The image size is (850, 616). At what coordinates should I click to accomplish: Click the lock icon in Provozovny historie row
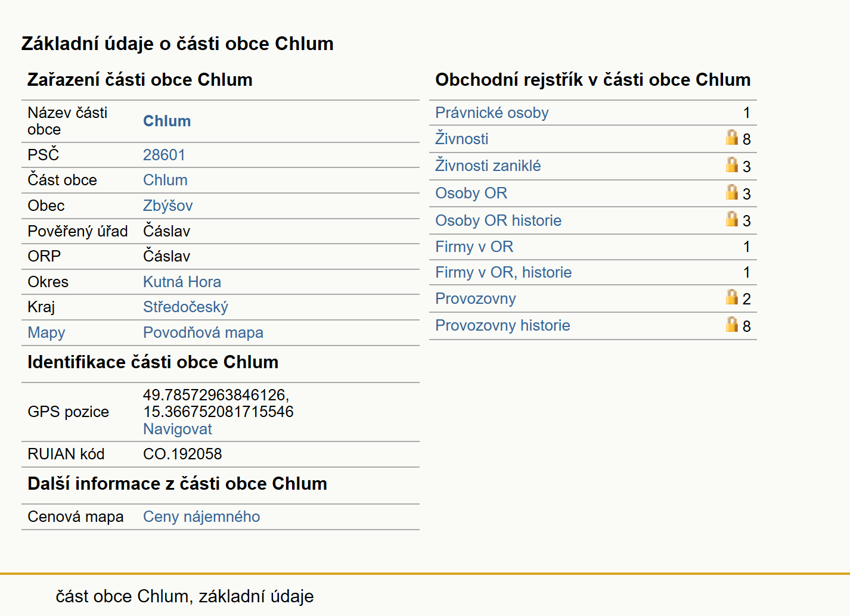(x=731, y=324)
